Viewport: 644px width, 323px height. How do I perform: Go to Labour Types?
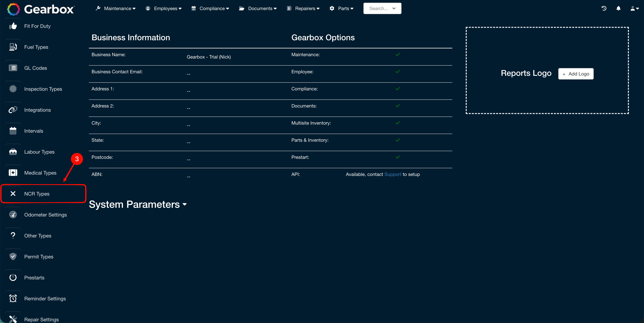[x=39, y=152]
